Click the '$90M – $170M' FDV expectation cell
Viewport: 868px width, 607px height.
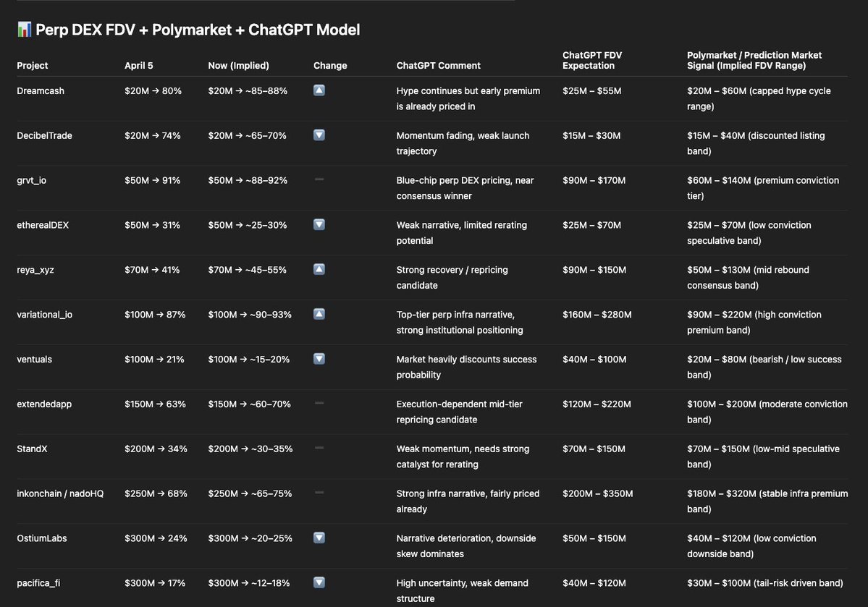(594, 180)
